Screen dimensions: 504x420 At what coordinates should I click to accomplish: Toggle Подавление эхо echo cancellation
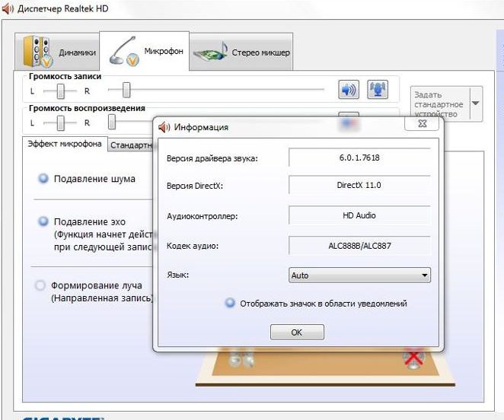tap(43, 221)
